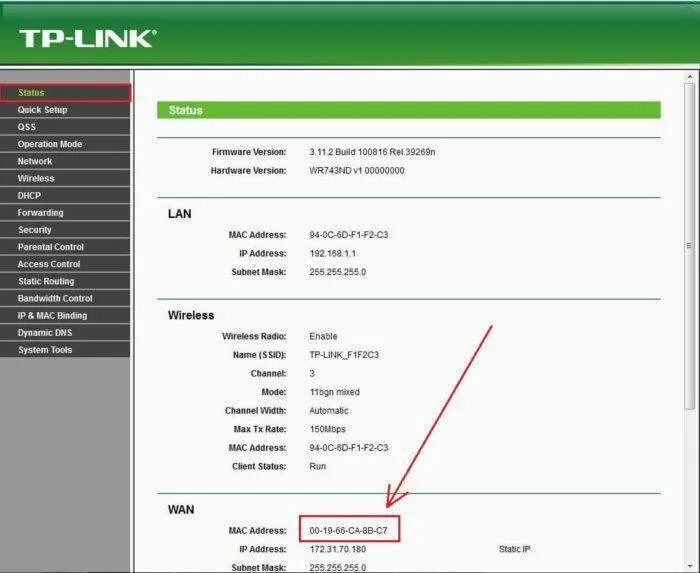Select SSID TP-LINK_F1F2C3 text
The width and height of the screenshot is (700, 573).
tap(344, 355)
